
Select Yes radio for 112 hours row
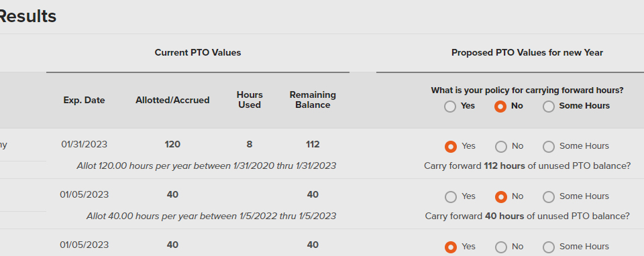[451, 147]
